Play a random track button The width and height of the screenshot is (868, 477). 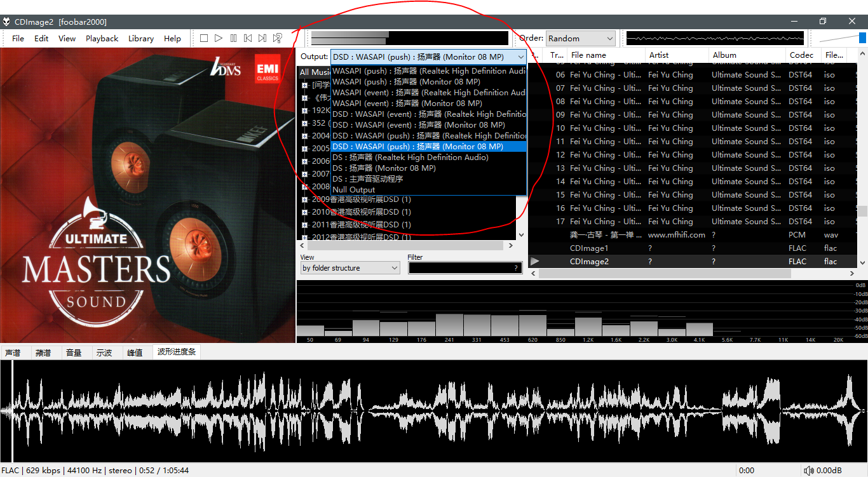278,38
